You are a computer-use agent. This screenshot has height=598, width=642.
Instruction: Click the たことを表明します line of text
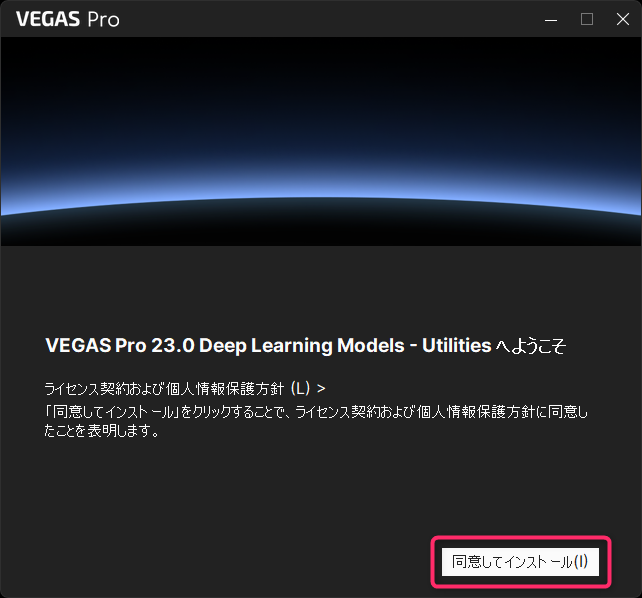tap(102, 431)
